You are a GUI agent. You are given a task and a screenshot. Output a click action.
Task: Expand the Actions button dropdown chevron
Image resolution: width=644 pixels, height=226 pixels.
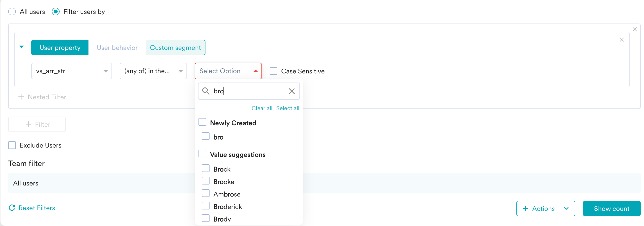(566, 208)
